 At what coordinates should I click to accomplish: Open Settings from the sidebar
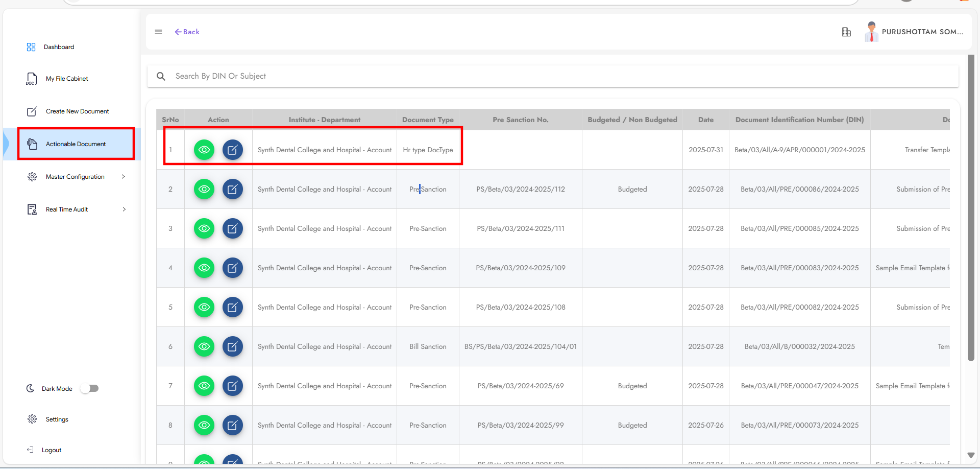[x=56, y=419]
